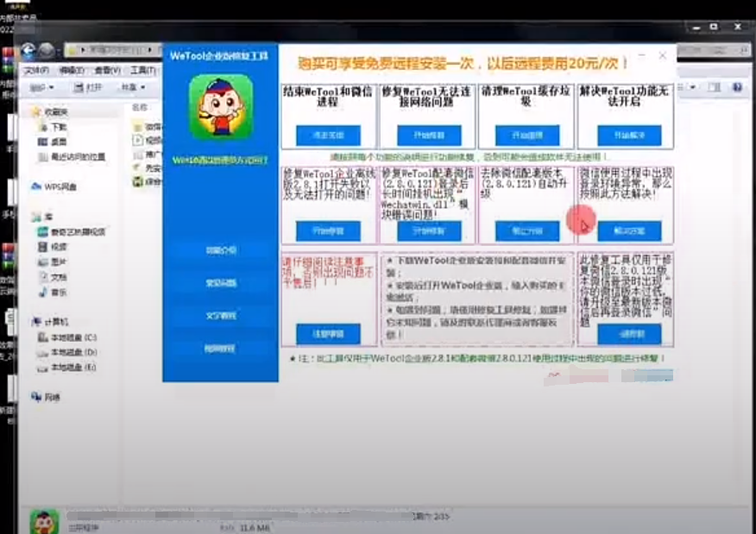This screenshot has width=756, height=534.
Task: Click button under 去除微信配套版本自动升级
Action: [x=527, y=231]
